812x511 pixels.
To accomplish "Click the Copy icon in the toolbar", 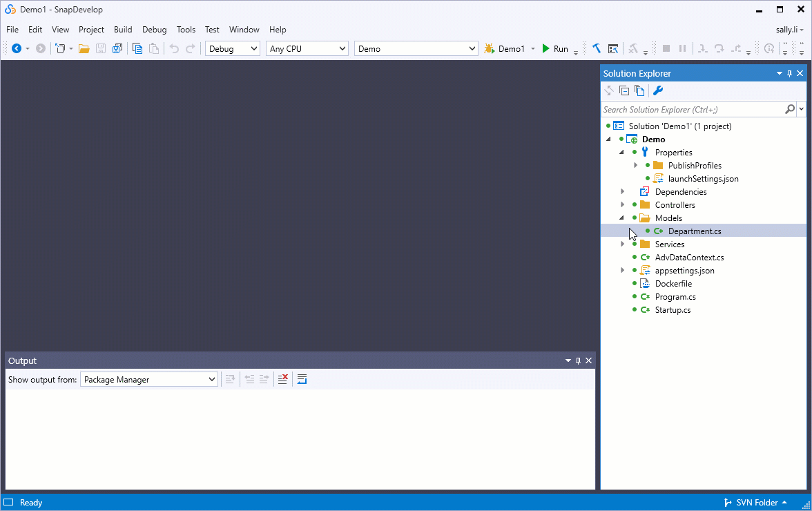I will [x=137, y=48].
